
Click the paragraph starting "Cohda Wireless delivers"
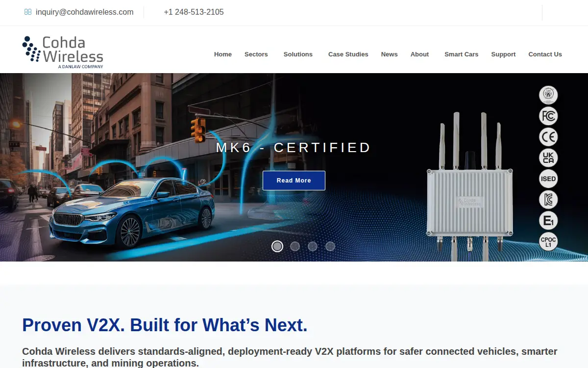[290, 357]
